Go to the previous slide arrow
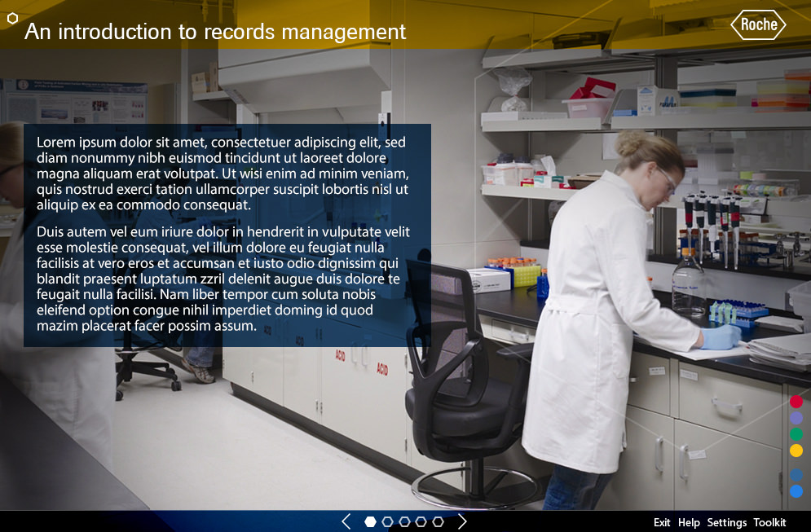The height and width of the screenshot is (532, 811). point(346,521)
